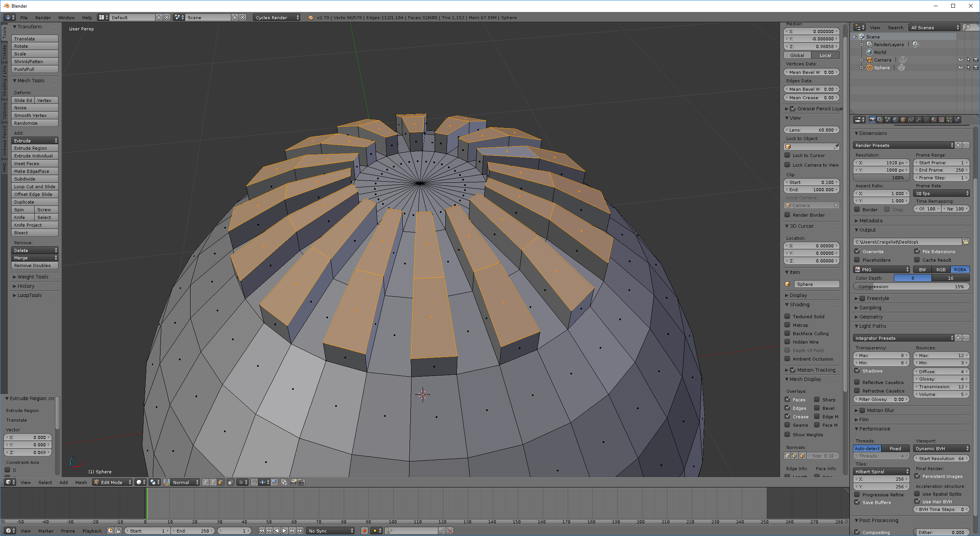The image size is (980, 536).
Task: Open the Modifiers wrench icon tab
Action: pos(918,120)
